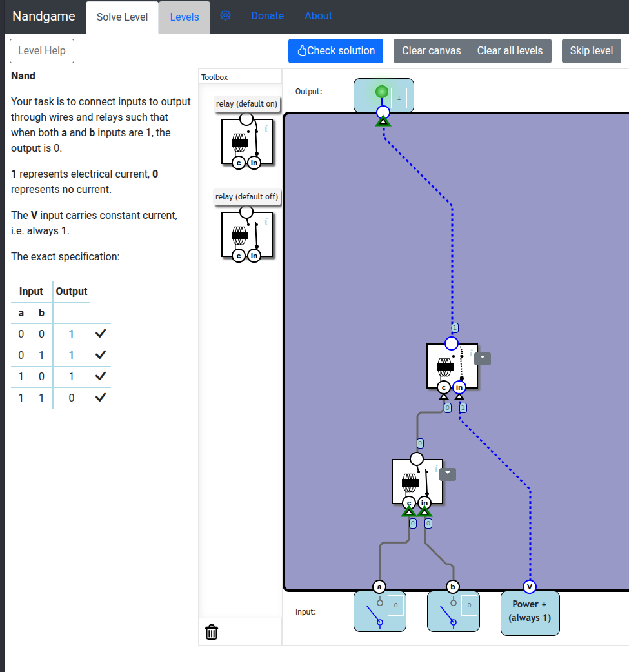Switch to the Levels tab
The height and width of the screenshot is (672, 629).
coord(185,17)
